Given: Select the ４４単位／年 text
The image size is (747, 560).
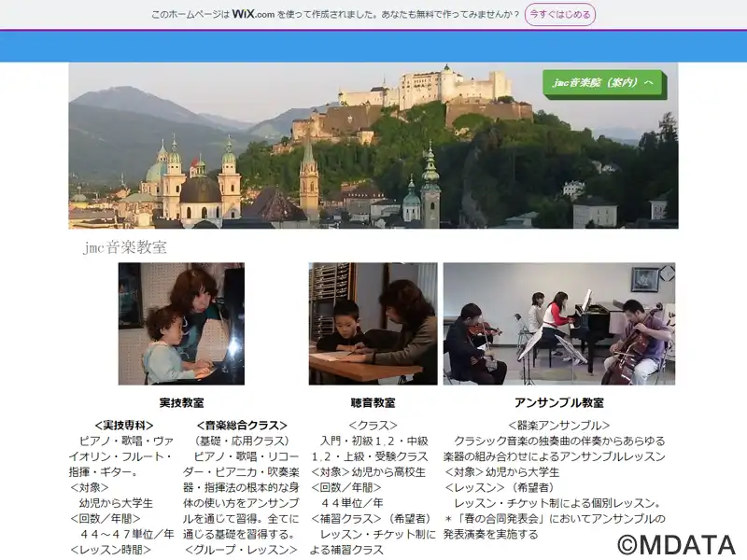Looking at the screenshot, I should pyautogui.click(x=352, y=503).
